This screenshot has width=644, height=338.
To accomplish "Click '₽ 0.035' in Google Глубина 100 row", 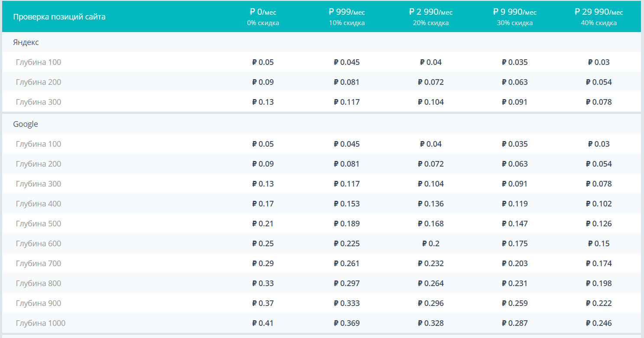I will click(515, 144).
